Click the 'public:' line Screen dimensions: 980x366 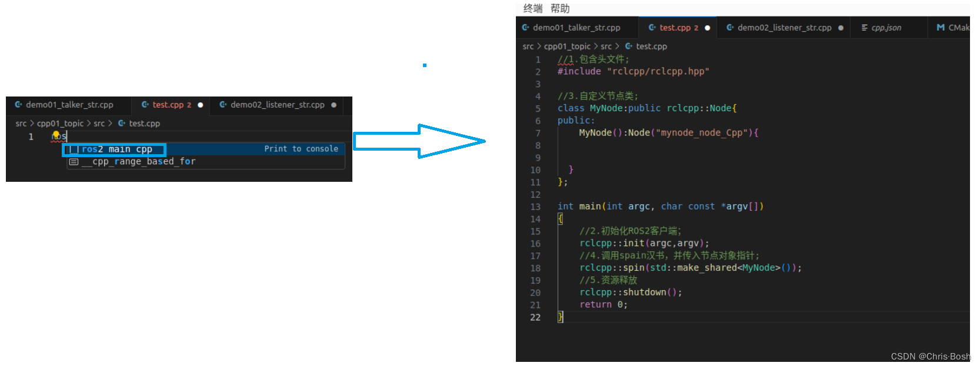(576, 121)
